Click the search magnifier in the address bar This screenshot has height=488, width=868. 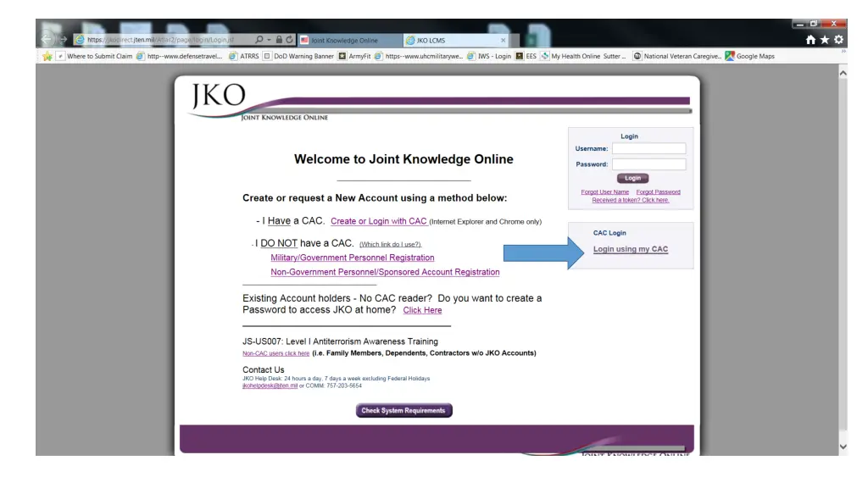(259, 40)
